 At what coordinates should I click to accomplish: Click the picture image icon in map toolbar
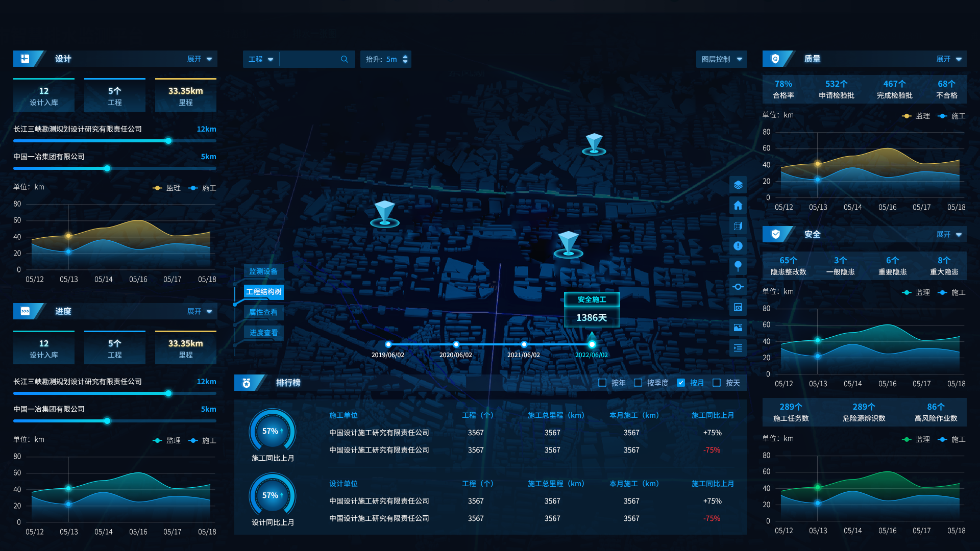click(x=738, y=328)
